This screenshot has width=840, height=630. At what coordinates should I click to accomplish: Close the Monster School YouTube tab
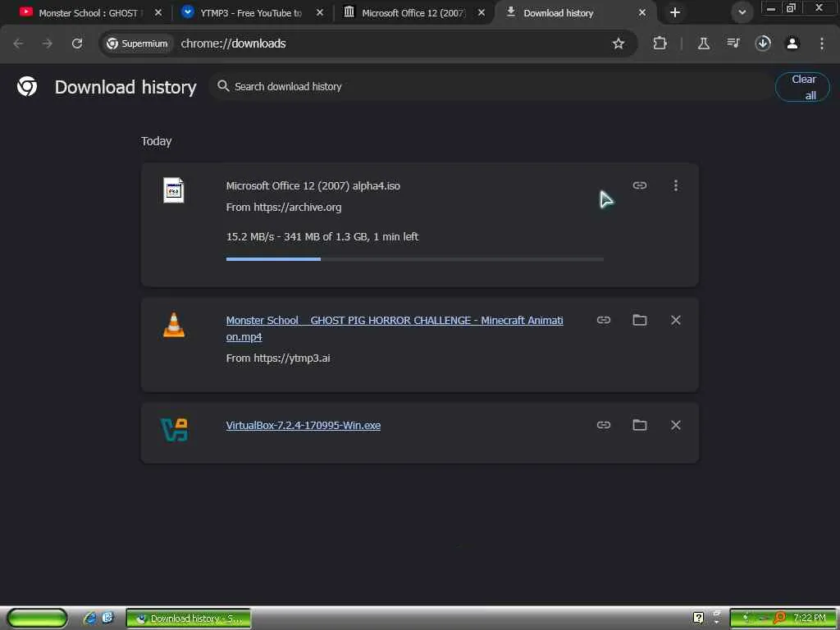158,12
